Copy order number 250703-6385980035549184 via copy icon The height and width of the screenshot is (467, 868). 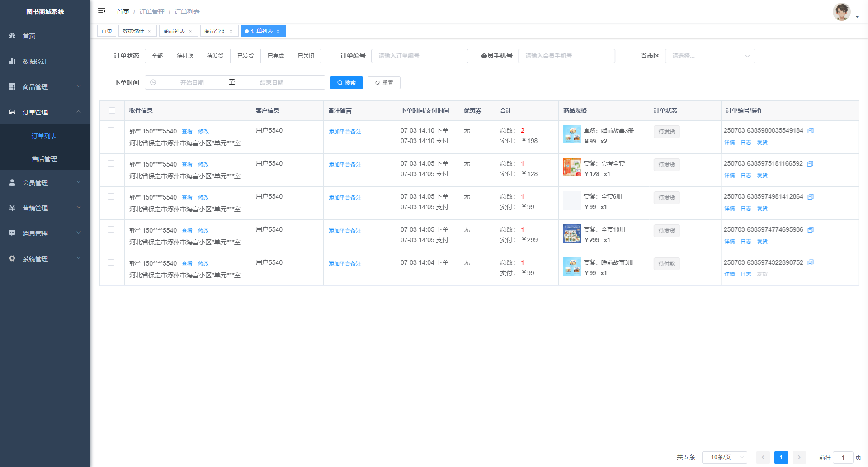(811, 131)
